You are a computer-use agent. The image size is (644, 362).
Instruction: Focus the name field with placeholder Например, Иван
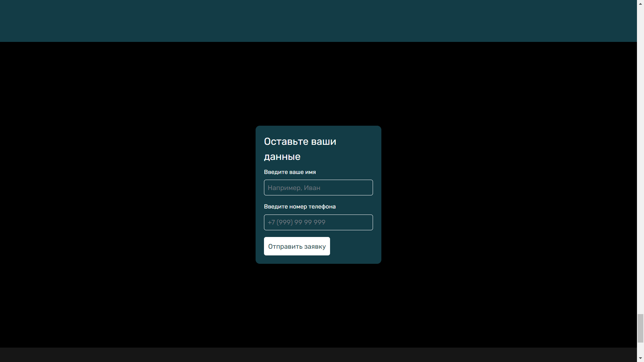pos(318,187)
